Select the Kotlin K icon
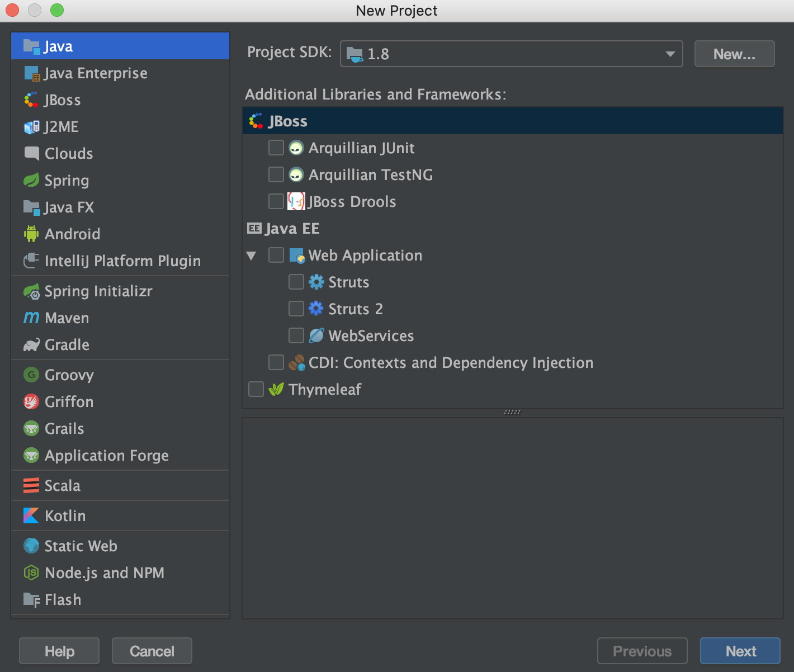This screenshot has width=794, height=672. [31, 515]
